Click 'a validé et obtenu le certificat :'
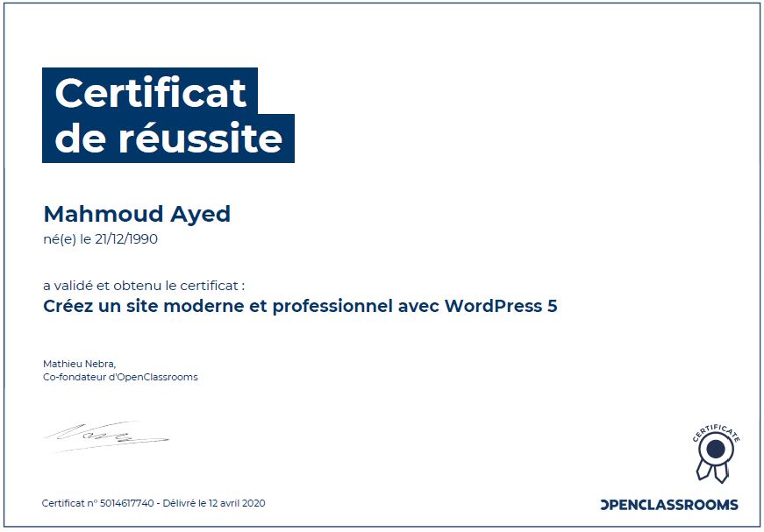764x532 pixels. [144, 285]
